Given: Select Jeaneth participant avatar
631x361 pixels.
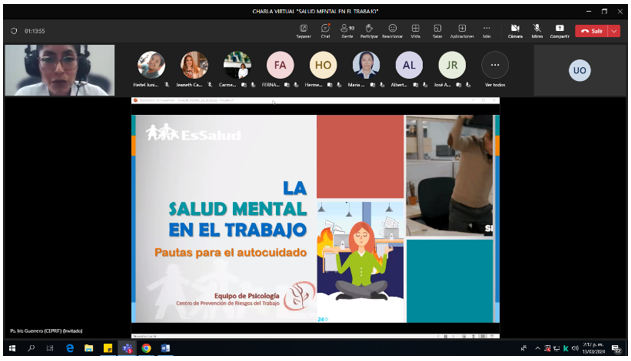Looking at the screenshot, I should [194, 65].
